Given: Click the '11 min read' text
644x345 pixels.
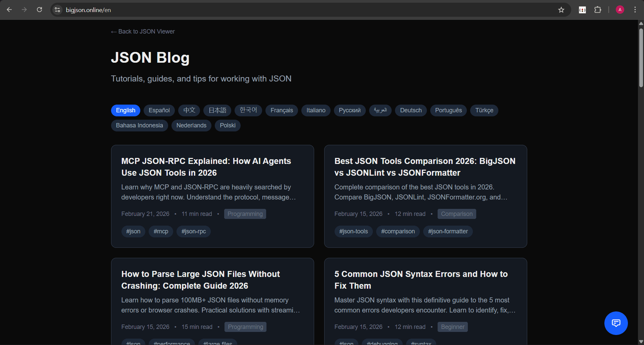Looking at the screenshot, I should coord(197,214).
